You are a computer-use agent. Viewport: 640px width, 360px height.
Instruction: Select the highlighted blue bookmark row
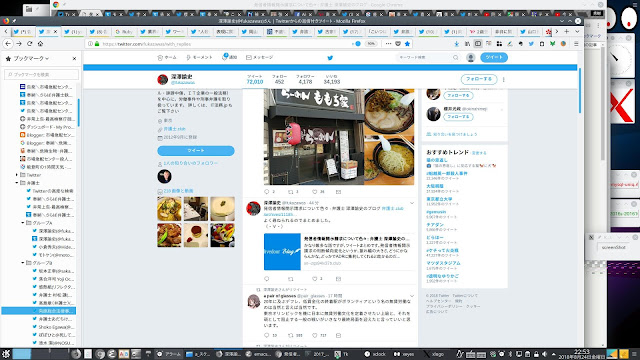39,311
